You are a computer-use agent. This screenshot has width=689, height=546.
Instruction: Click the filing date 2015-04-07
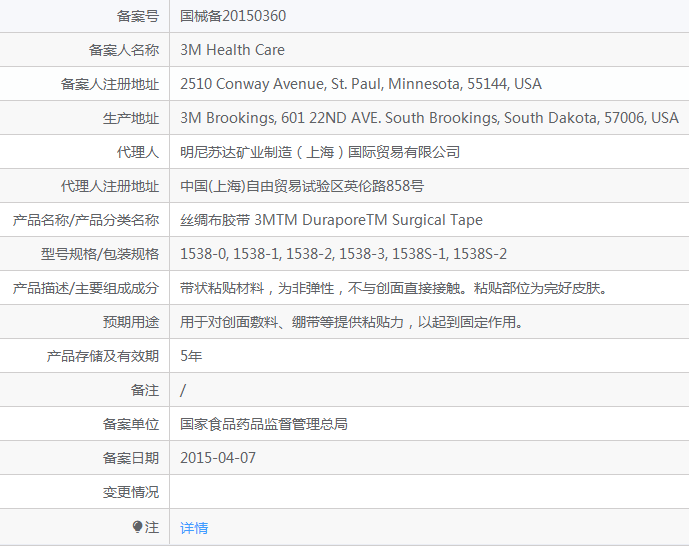(x=218, y=458)
